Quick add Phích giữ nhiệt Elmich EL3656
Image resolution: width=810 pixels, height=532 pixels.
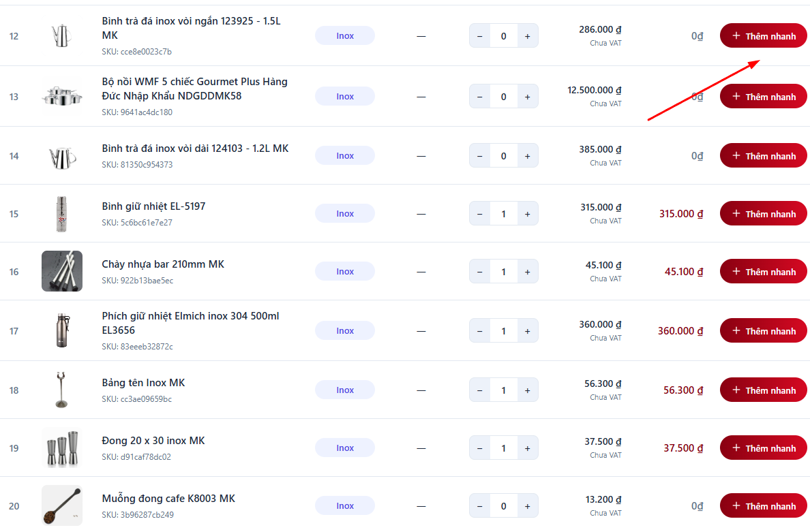(763, 331)
